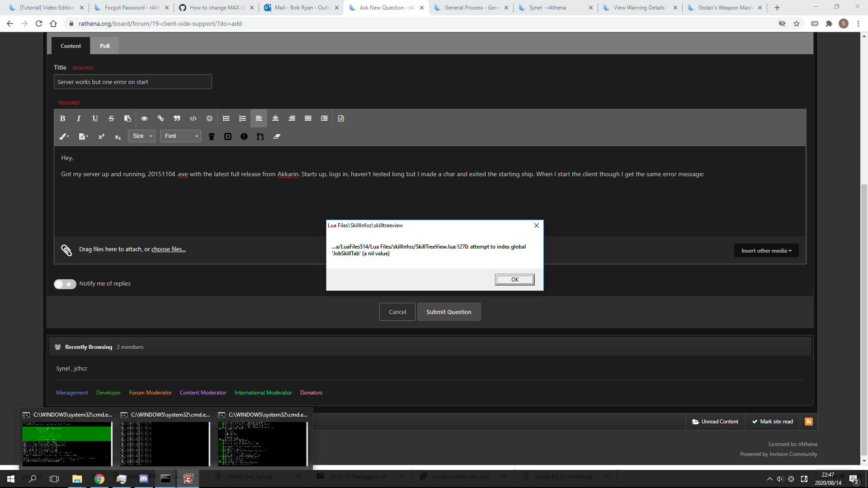Click OK to dismiss the Lua error
The width and height of the screenshot is (868, 488).
tap(514, 279)
